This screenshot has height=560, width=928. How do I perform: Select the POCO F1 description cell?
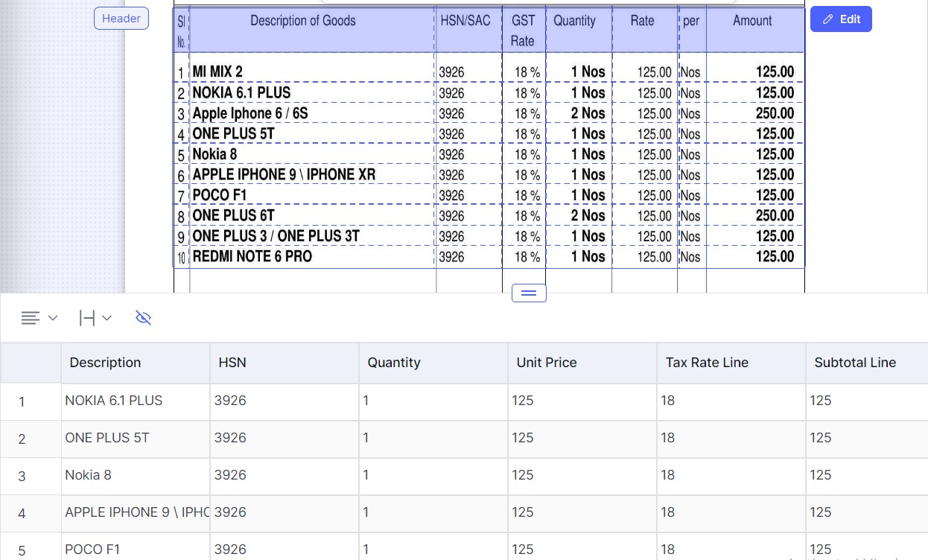(135, 550)
